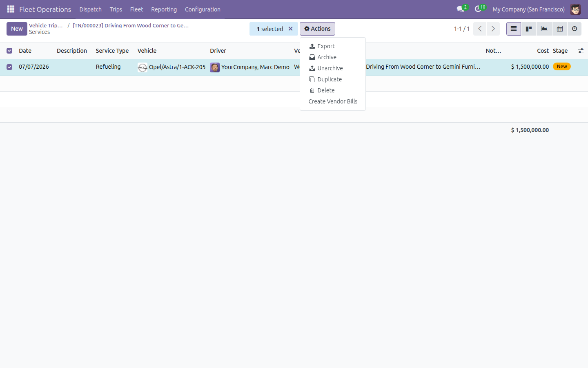This screenshot has height=368, width=588.
Task: Switch to graph view
Action: (544, 29)
